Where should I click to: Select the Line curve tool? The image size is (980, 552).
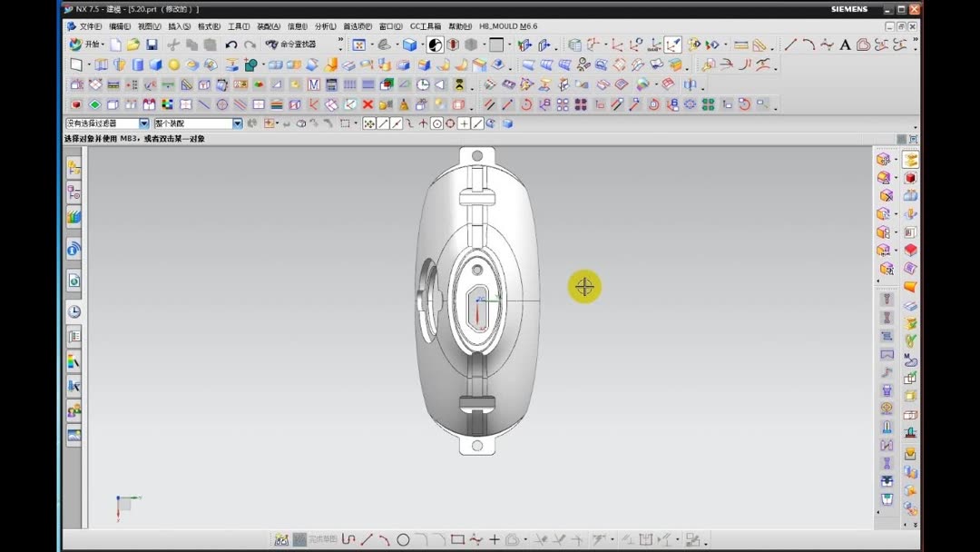click(x=789, y=44)
